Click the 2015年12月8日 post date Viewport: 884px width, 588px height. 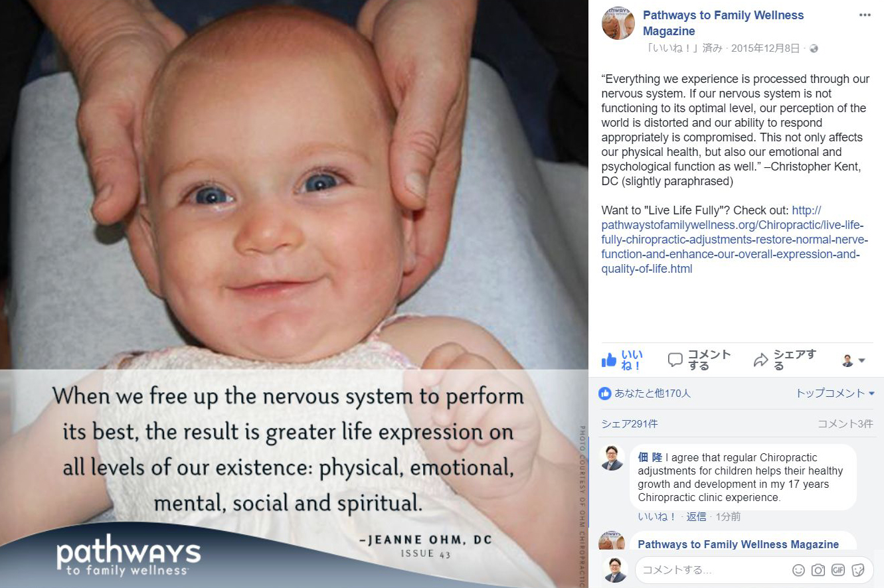(x=766, y=48)
